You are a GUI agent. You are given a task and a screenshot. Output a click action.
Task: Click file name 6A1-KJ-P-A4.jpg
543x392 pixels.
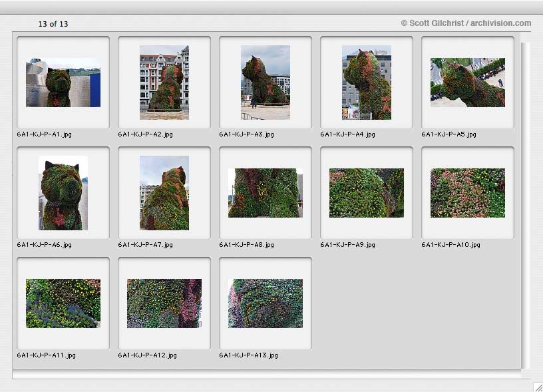coord(347,134)
